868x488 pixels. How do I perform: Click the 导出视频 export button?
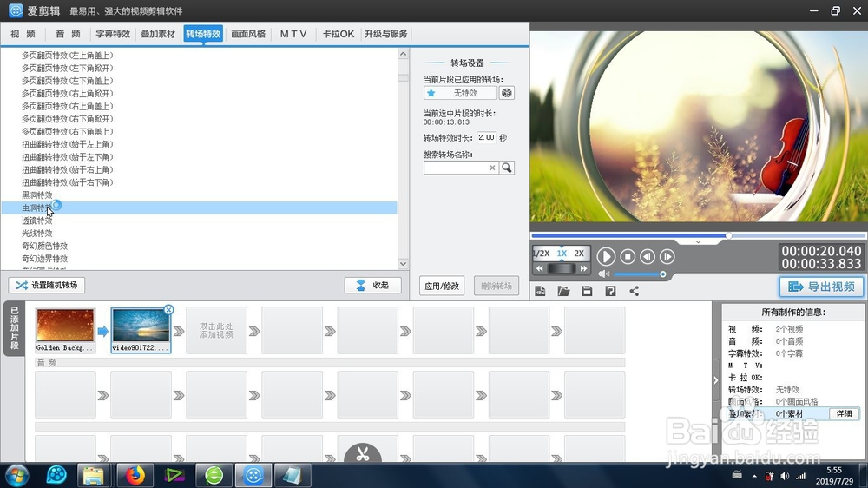[821, 287]
